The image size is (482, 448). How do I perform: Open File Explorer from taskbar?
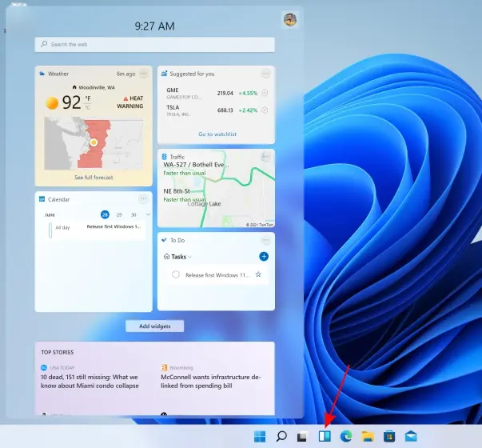tap(368, 436)
